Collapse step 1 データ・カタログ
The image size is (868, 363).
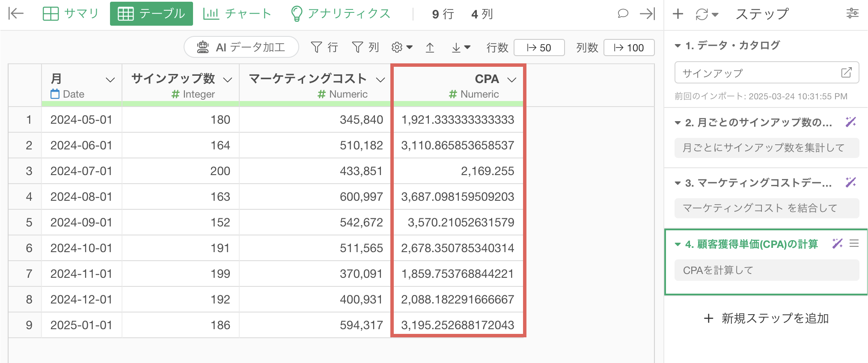(x=678, y=45)
